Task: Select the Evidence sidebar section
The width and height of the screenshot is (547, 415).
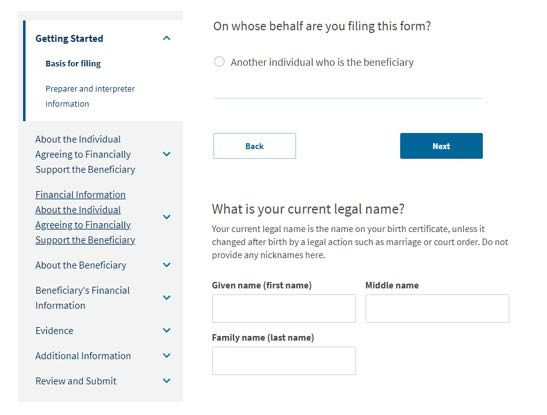Action: pos(54,331)
